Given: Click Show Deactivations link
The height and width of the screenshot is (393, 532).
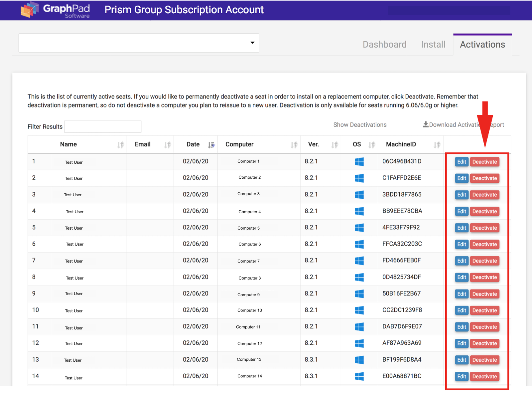Looking at the screenshot, I should point(360,125).
